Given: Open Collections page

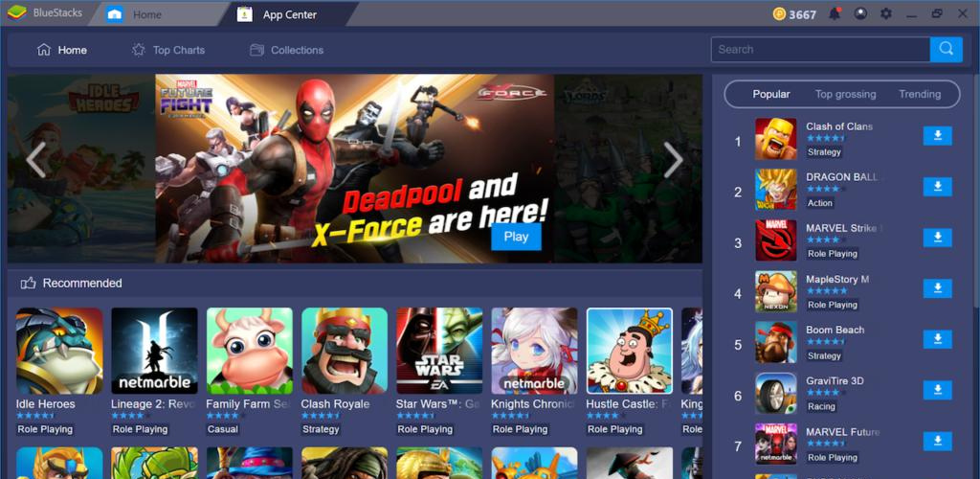Looking at the screenshot, I should (287, 50).
